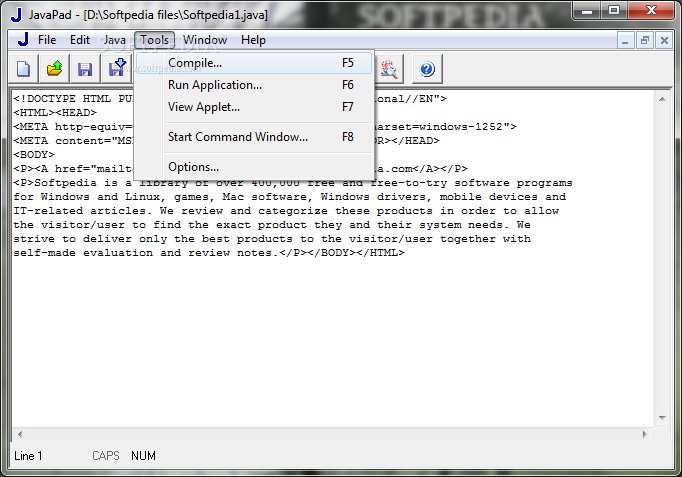This screenshot has width=682, height=477.
Task: Click the JavaPad J icon in menu bar
Action: pyautogui.click(x=23, y=40)
